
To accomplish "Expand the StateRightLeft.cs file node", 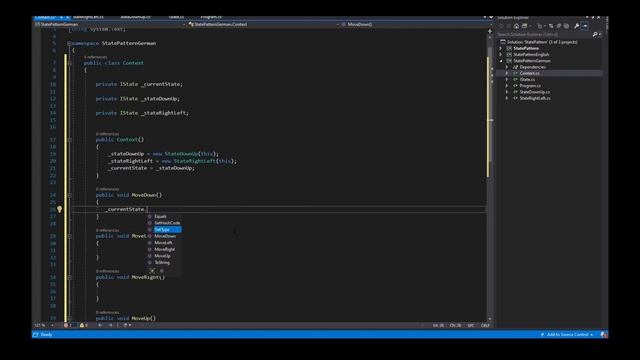I will pyautogui.click(x=507, y=98).
